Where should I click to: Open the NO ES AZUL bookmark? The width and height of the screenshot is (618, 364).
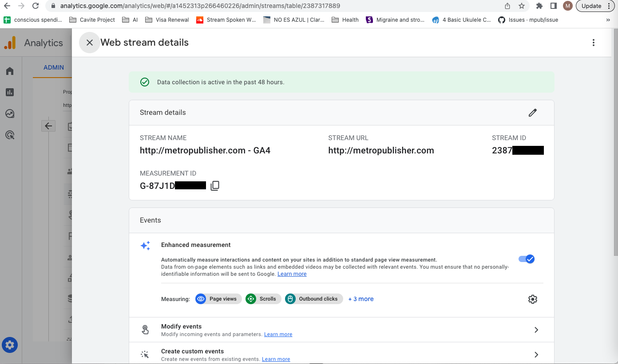point(294,20)
